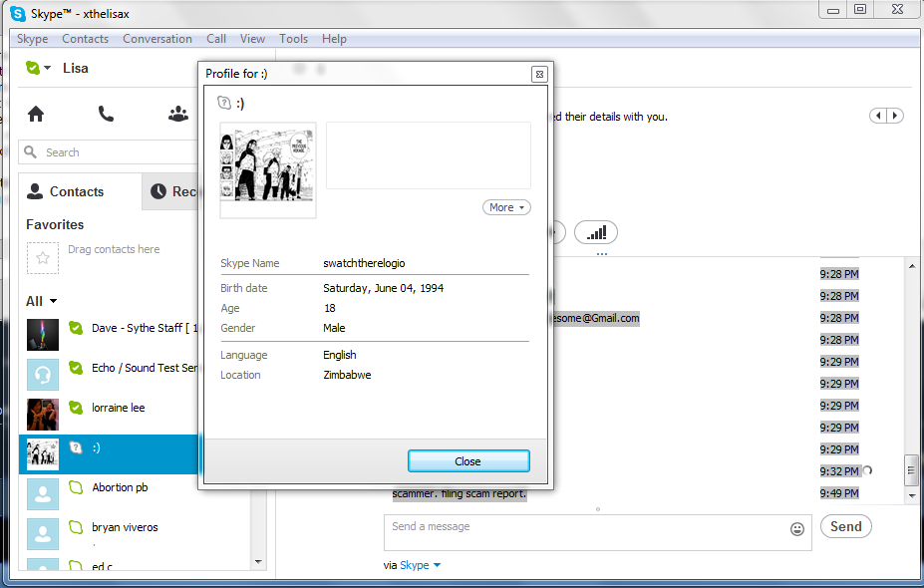Select the :) contact in the list
This screenshot has width=924, height=588.
pos(110,454)
